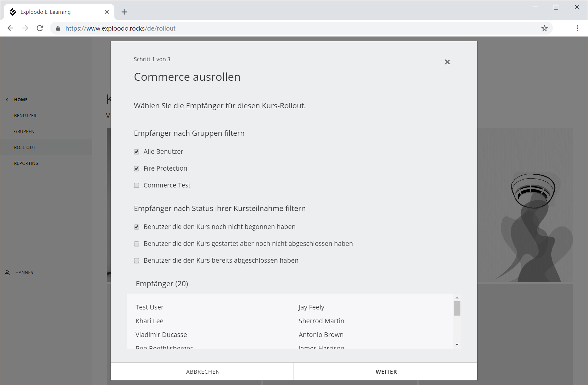The height and width of the screenshot is (385, 588).
Task: Open a new browser tab
Action: click(124, 12)
